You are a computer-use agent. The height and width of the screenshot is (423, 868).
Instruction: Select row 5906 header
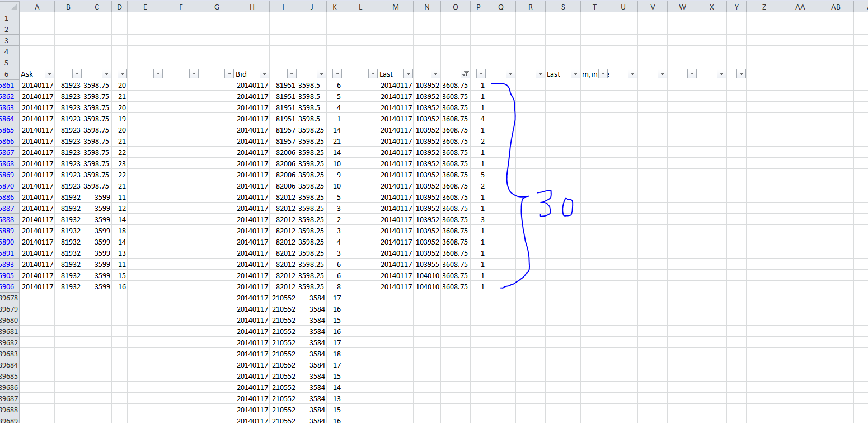click(x=10, y=286)
